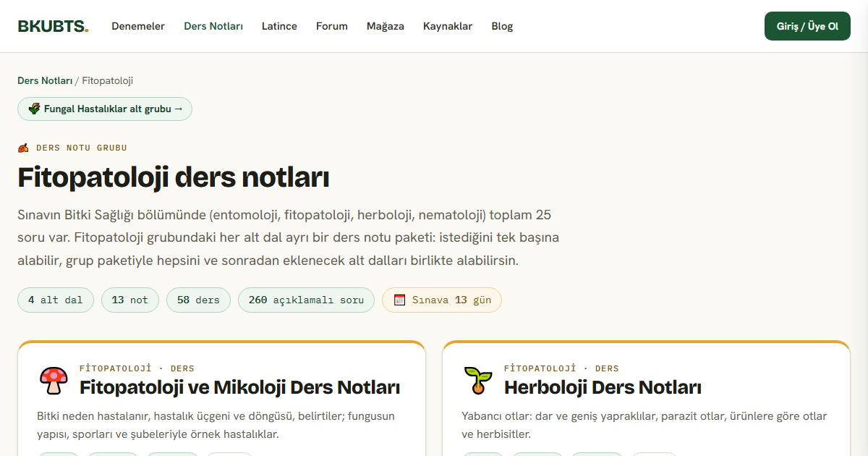Open the Latince nav item
The height and width of the screenshot is (456, 868).
279,26
